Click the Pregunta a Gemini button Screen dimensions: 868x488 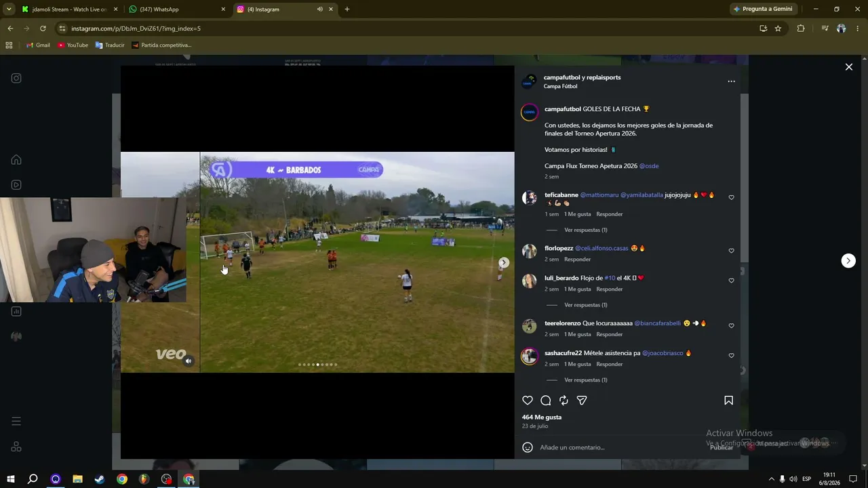pyautogui.click(x=763, y=9)
